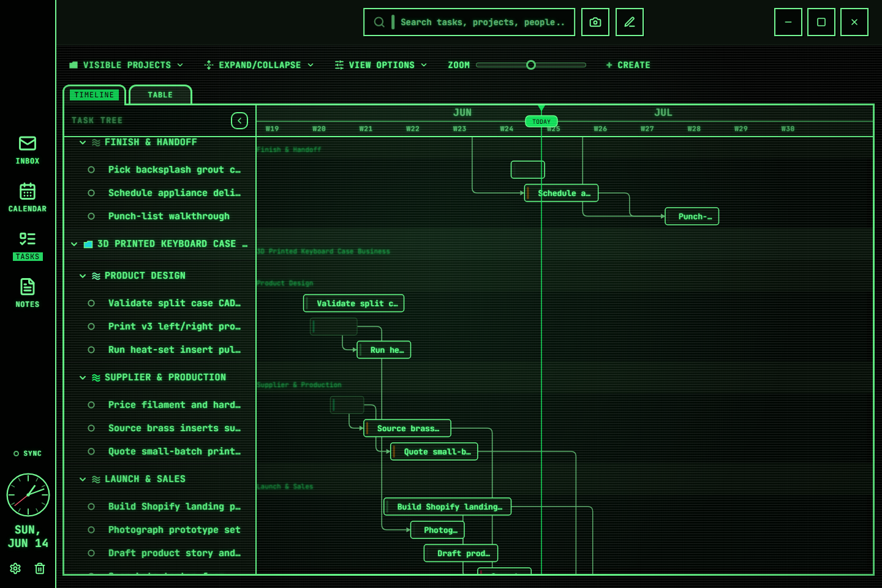Click Supplier & Production group waves icon
Image resolution: width=882 pixels, height=588 pixels.
tap(96, 377)
